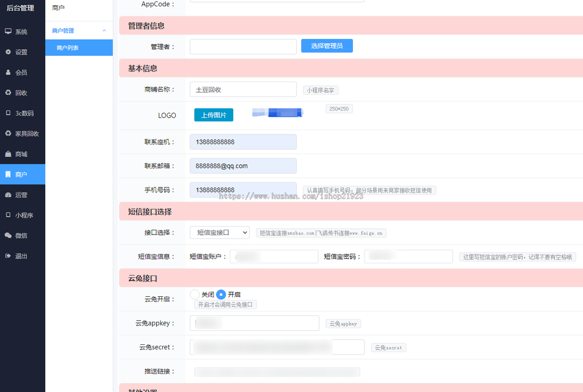Open the 运营 menu entry

22,195
